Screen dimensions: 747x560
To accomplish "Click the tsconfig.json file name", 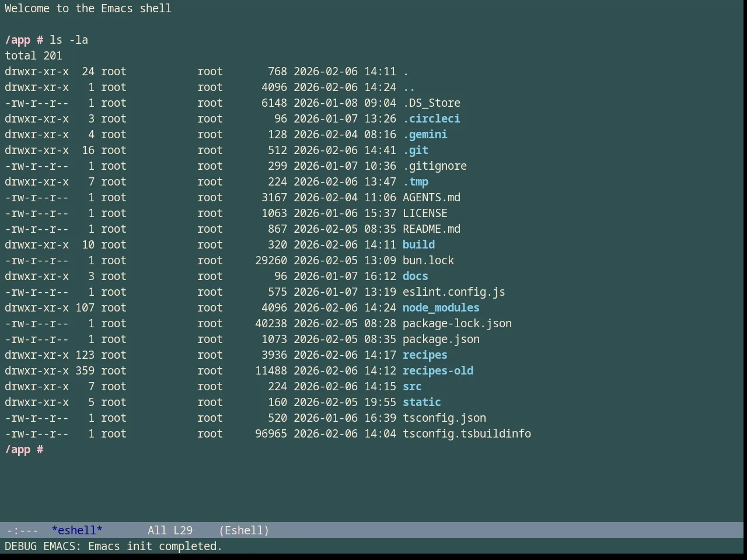I will (444, 418).
